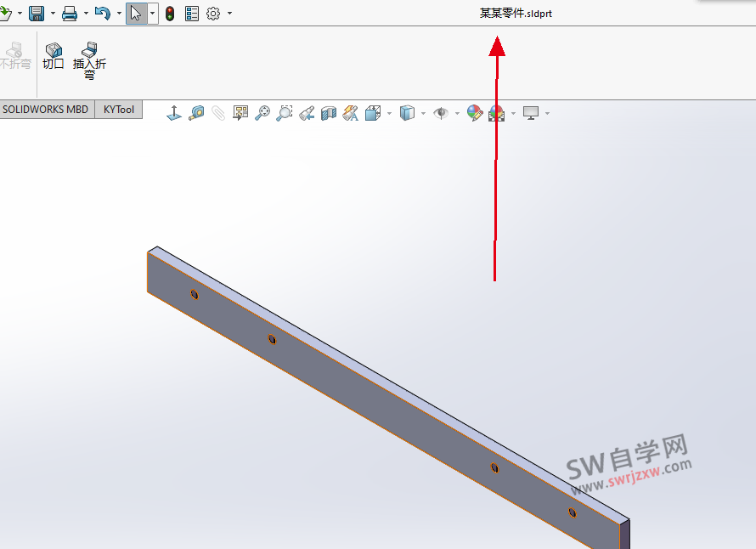Switch to the KYTool tab

tap(118, 110)
